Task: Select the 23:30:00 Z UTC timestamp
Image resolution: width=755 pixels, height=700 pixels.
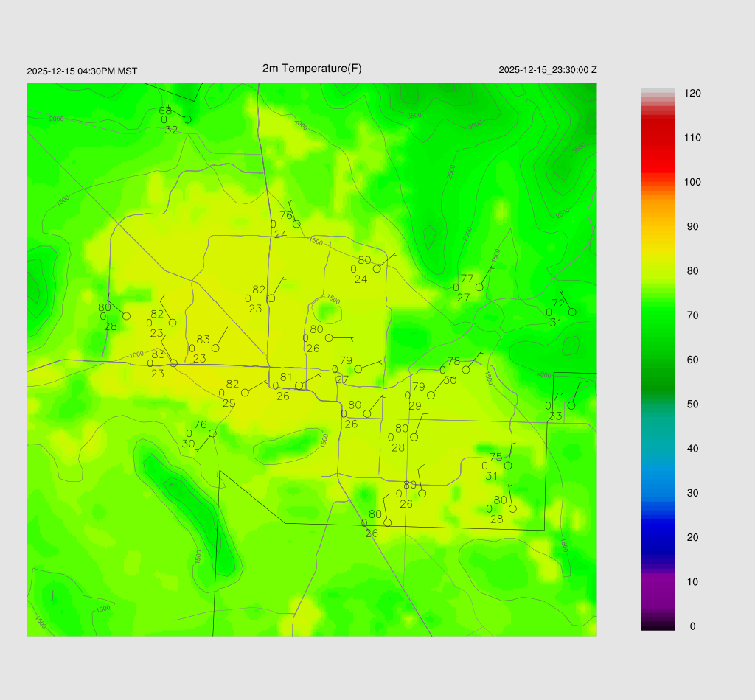Action: point(548,70)
